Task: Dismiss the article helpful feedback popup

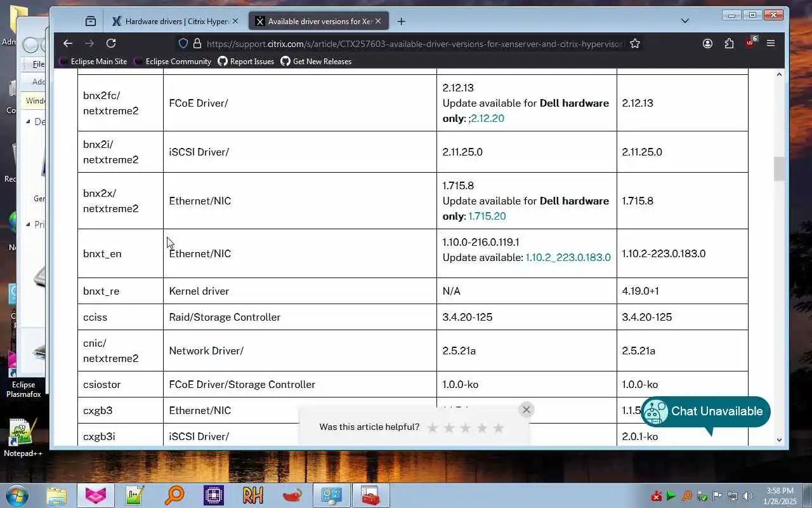Action: click(x=526, y=410)
